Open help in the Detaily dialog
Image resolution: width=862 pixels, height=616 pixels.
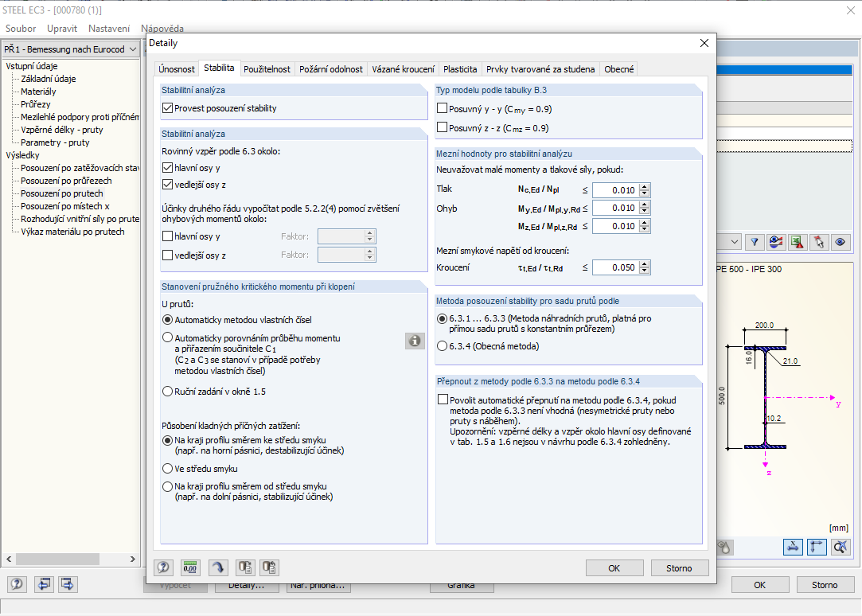pyautogui.click(x=163, y=567)
